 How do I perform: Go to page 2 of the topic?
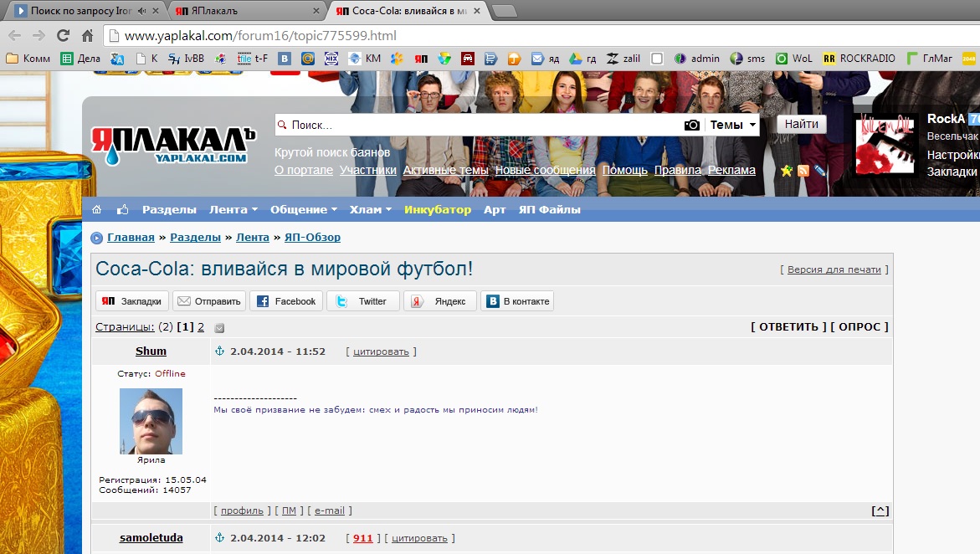[x=201, y=326]
